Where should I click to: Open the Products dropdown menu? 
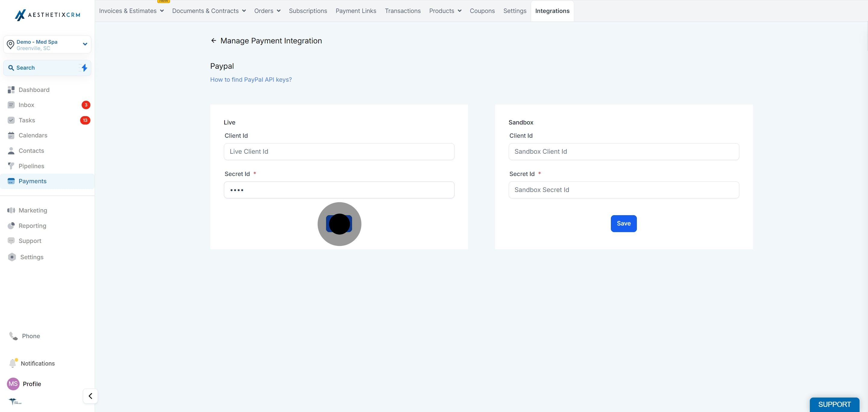[x=445, y=11]
